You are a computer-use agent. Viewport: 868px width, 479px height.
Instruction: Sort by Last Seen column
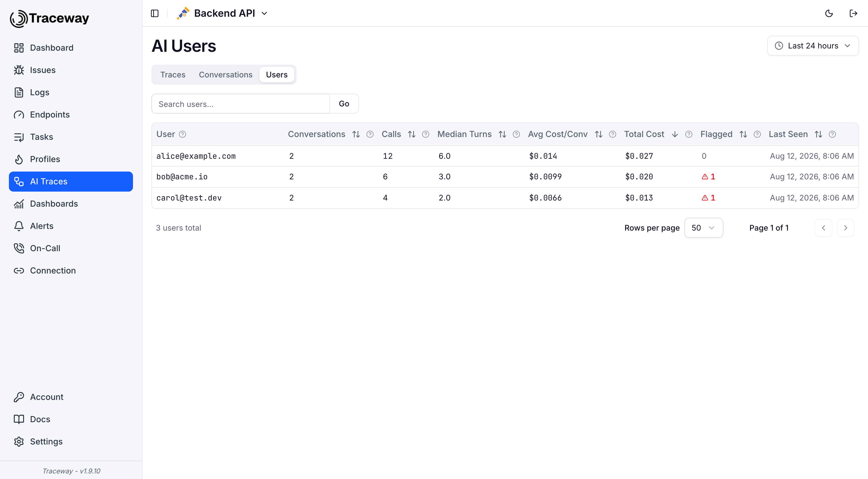click(x=818, y=134)
